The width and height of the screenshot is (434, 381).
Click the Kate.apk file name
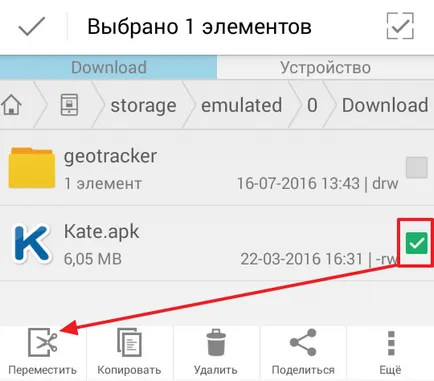[101, 231]
